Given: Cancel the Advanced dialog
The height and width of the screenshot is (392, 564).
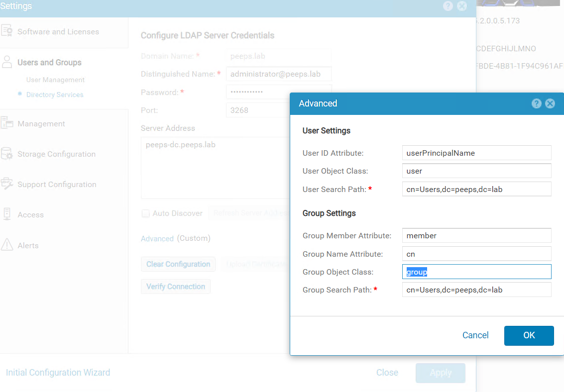Looking at the screenshot, I should [x=475, y=335].
